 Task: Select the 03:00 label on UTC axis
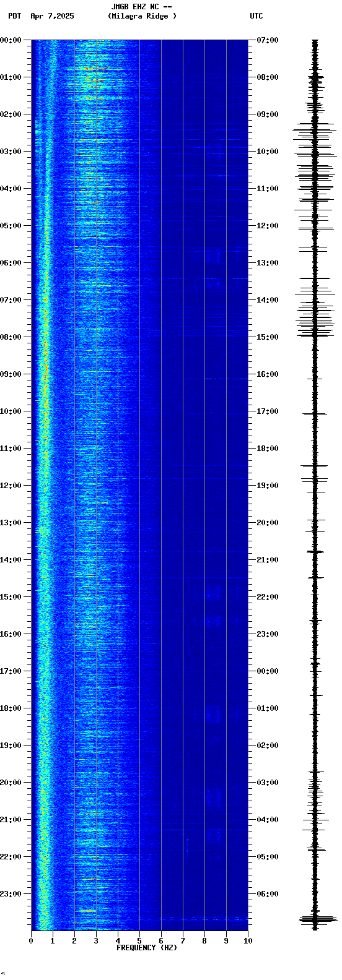pos(268,783)
